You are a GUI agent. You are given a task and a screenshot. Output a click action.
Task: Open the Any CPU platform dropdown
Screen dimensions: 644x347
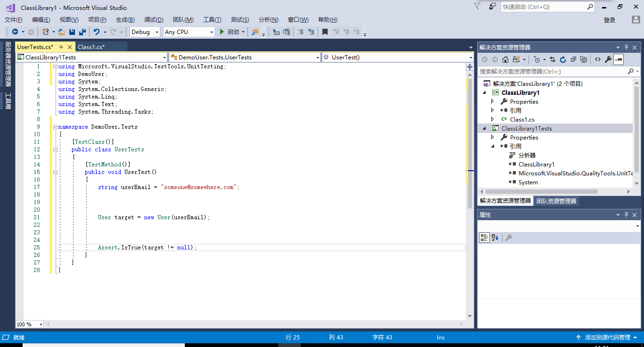[189, 32]
